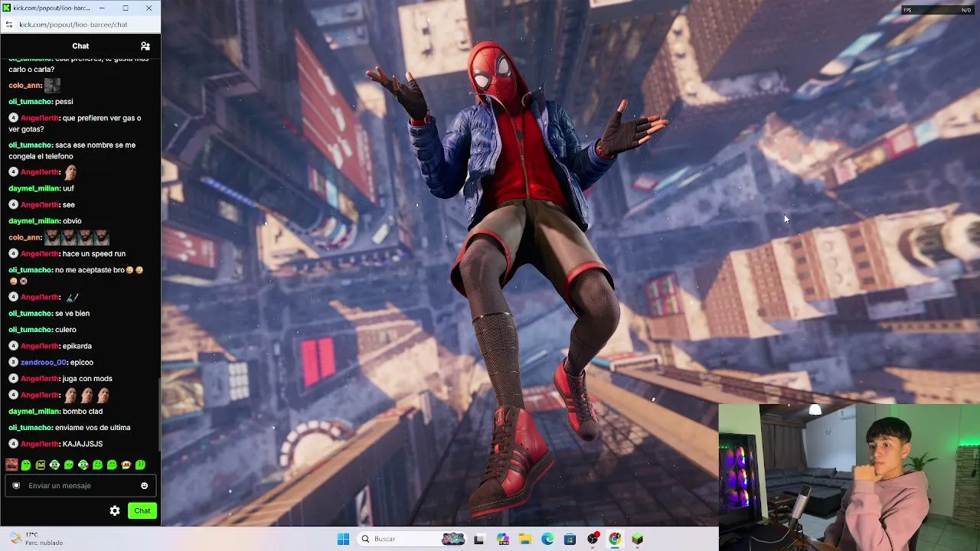Send the message with the green Chat button
980x551 pixels.
tap(142, 510)
